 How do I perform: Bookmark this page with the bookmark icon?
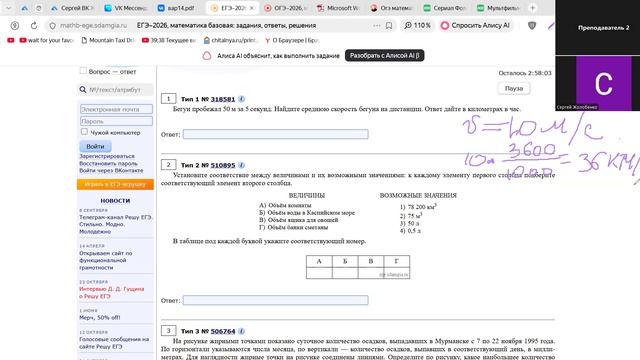(389, 25)
